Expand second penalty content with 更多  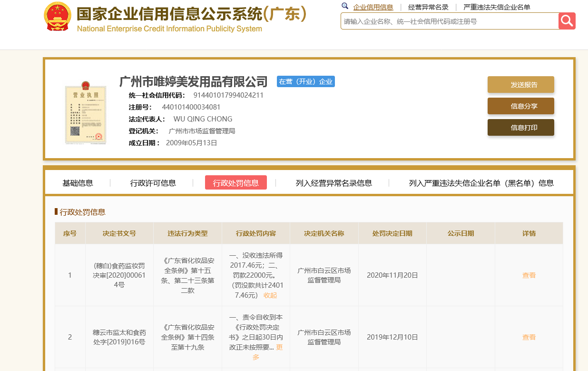(256, 357)
